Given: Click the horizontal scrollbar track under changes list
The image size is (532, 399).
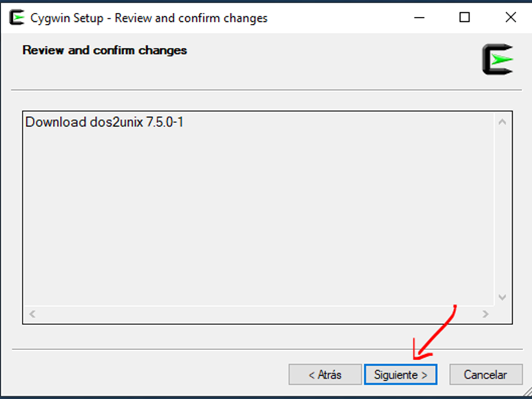Looking at the screenshot, I should [x=257, y=314].
